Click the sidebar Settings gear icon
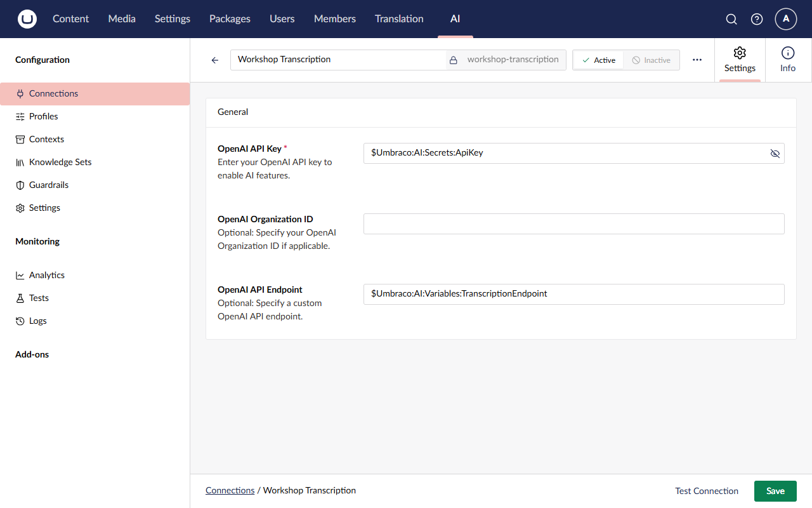 click(x=20, y=208)
